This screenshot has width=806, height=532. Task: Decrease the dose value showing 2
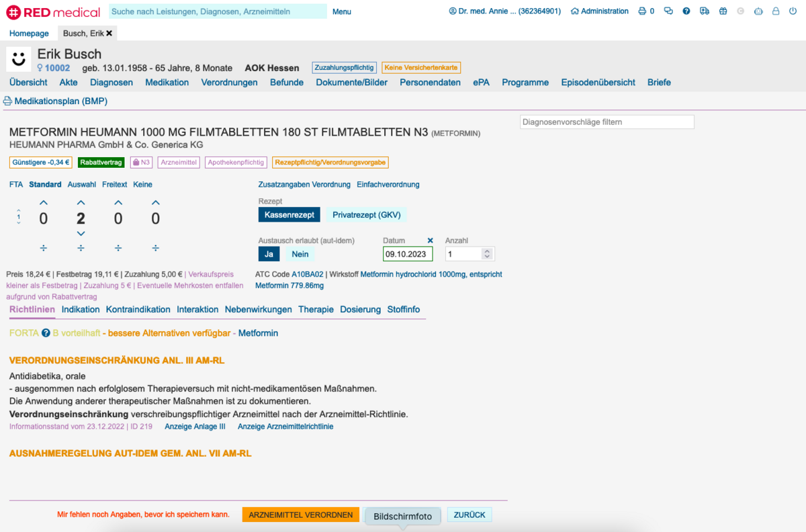(x=81, y=233)
